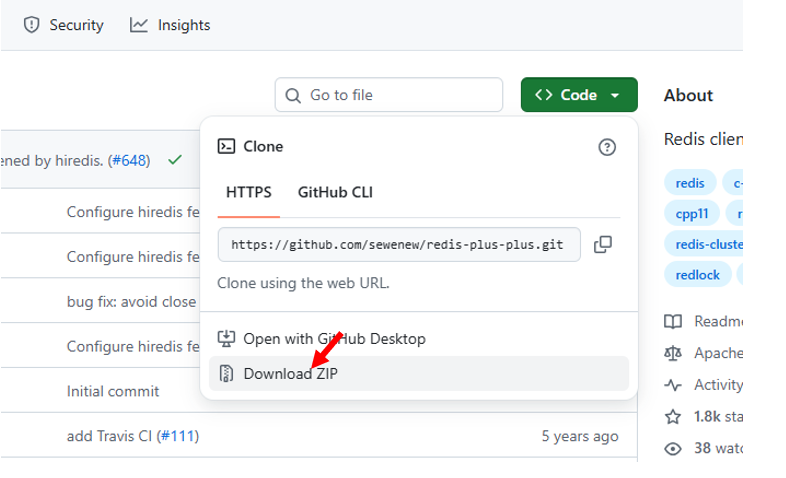
Task: Select the redis-cluster topic tag
Action: coord(704,244)
